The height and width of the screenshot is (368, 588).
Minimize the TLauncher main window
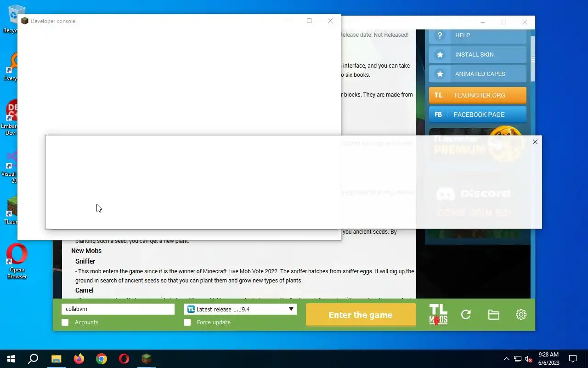[x=483, y=22]
